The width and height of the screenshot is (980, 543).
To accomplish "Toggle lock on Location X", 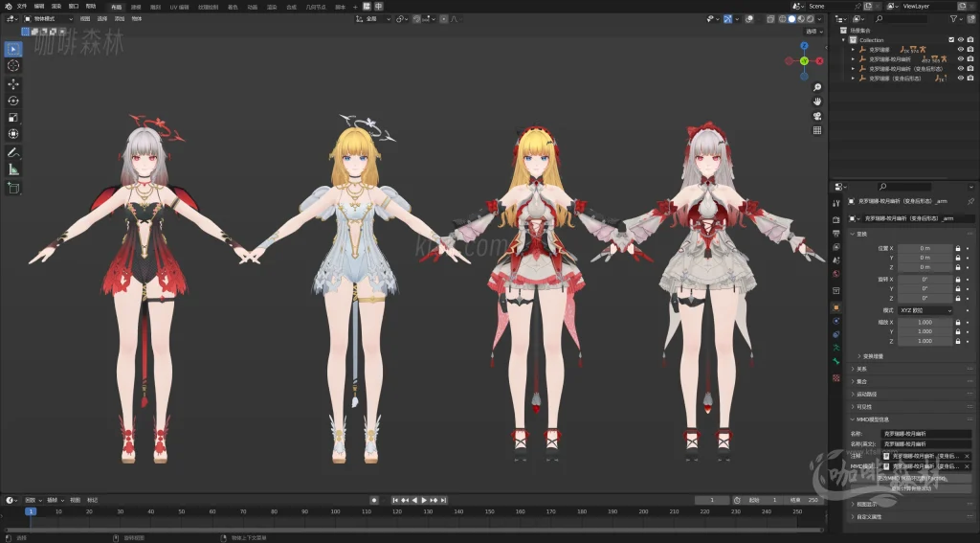I will (x=957, y=248).
